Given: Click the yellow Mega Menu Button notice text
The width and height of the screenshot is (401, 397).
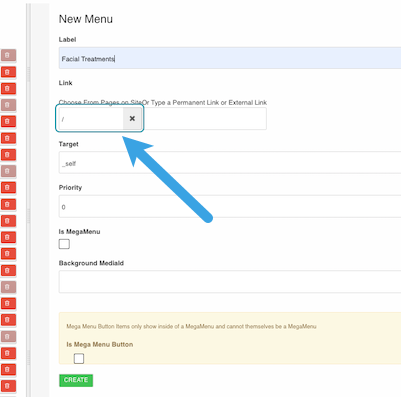Looking at the screenshot, I should pyautogui.click(x=191, y=326).
